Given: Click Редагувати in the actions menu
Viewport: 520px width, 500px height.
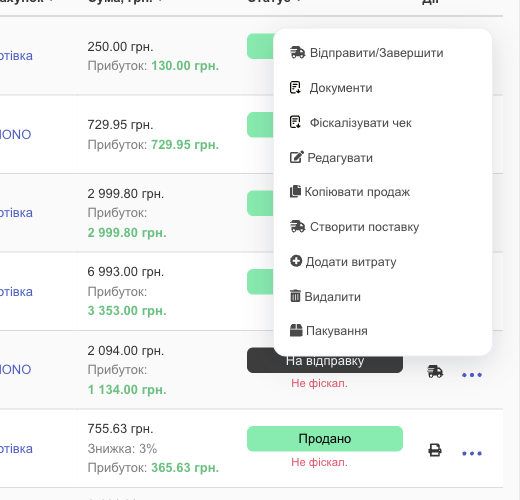Looking at the screenshot, I should click(x=331, y=157).
